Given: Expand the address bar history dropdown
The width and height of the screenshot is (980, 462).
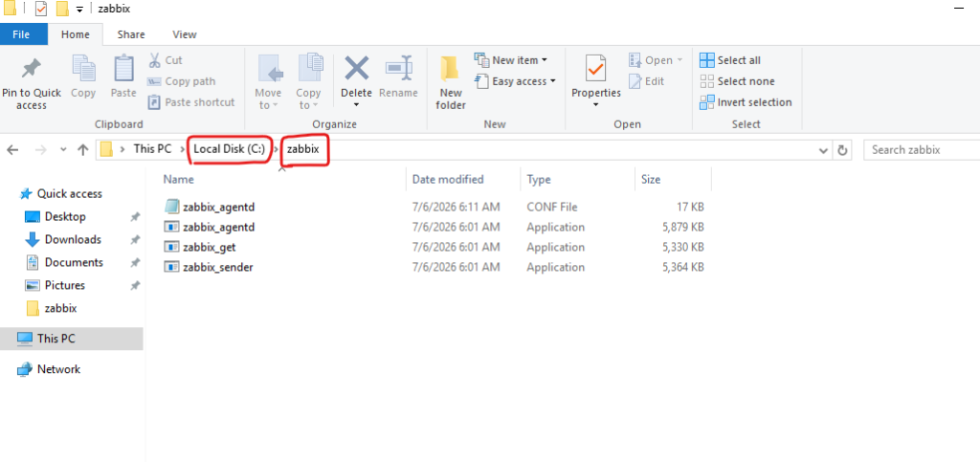Looking at the screenshot, I should pyautogui.click(x=823, y=150).
